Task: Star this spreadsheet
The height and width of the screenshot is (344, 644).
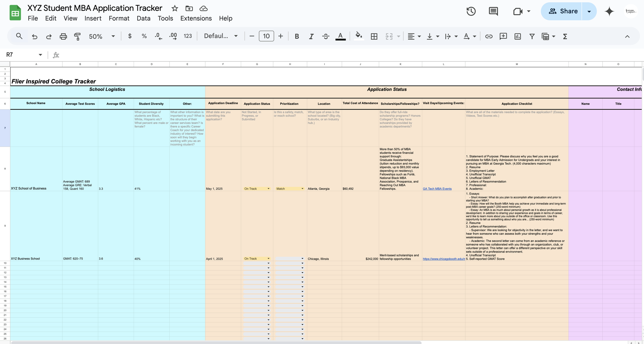Action: (x=175, y=9)
